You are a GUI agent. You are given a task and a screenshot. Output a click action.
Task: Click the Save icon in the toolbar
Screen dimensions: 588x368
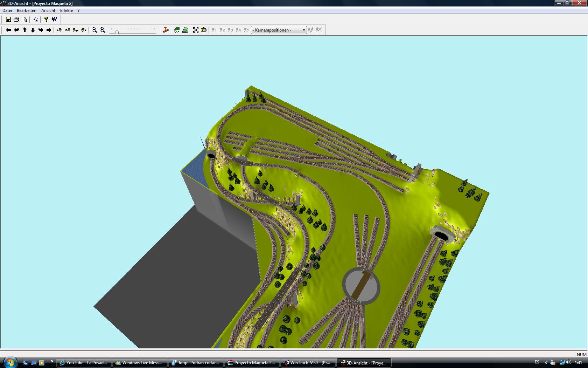[x=8, y=20]
